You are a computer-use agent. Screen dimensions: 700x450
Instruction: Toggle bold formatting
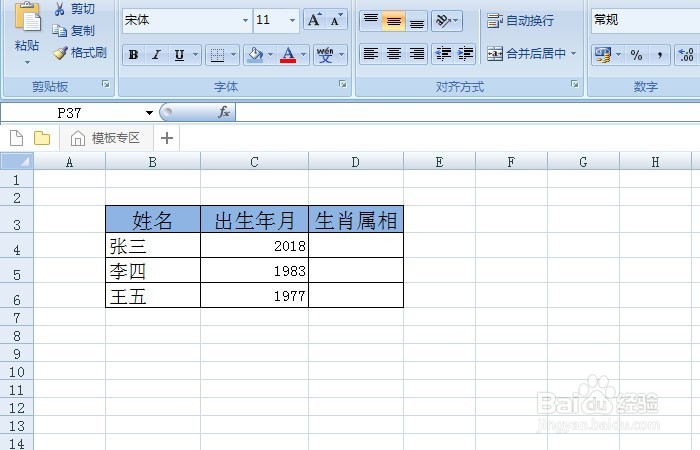pos(133,55)
